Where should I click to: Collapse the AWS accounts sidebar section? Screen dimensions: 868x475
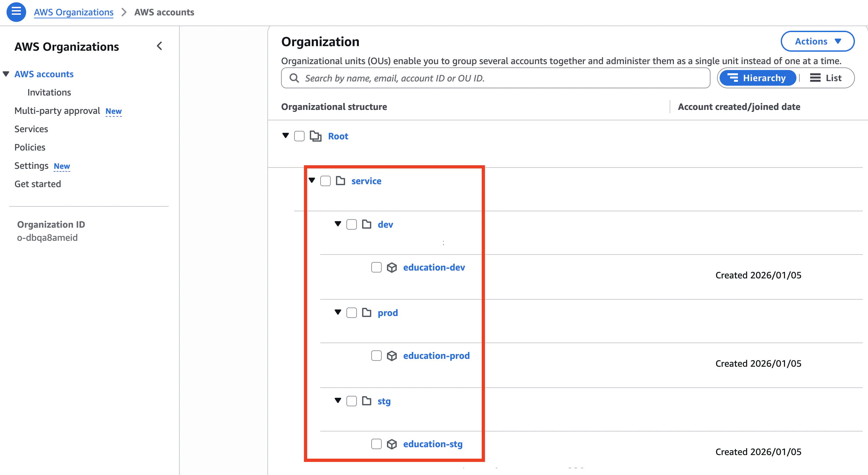[x=6, y=74]
